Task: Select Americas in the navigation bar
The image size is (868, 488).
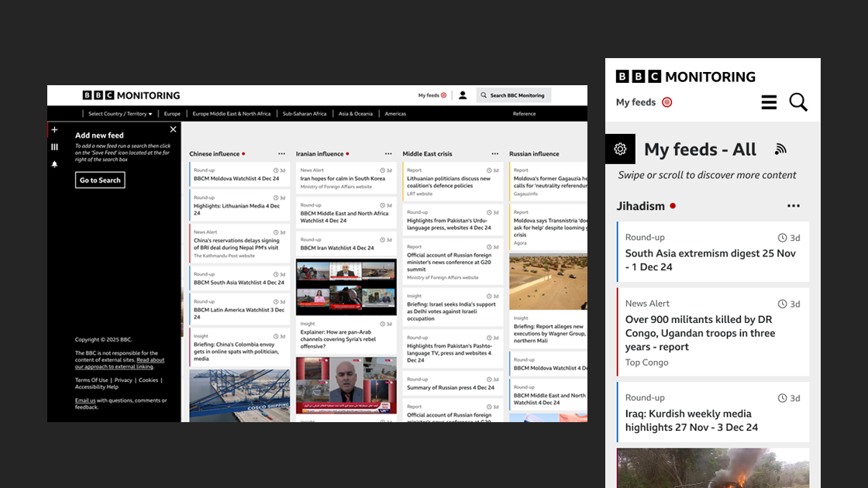Action: [395, 113]
